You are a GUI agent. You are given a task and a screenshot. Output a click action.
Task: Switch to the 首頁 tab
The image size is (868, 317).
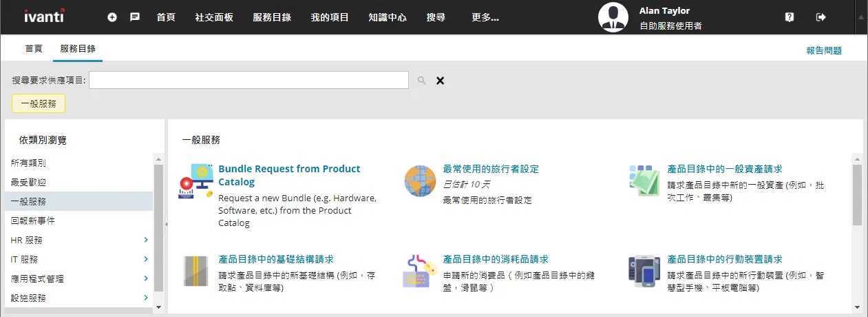pos(34,49)
